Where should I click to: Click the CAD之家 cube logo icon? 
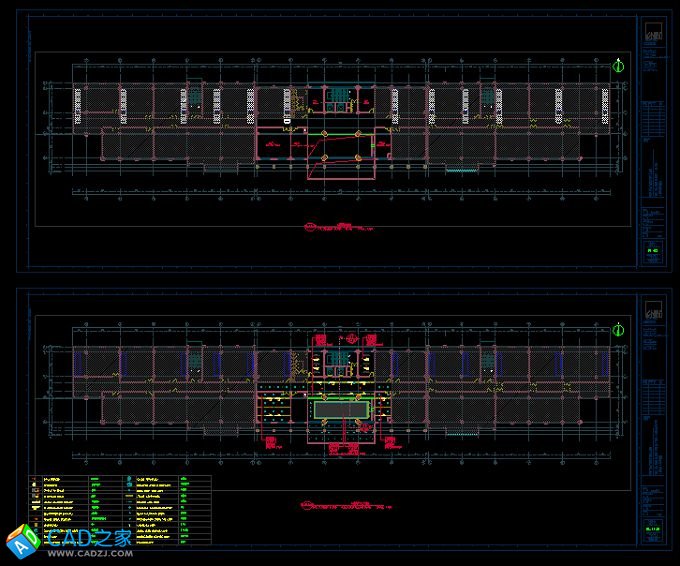pyautogui.click(x=22, y=542)
